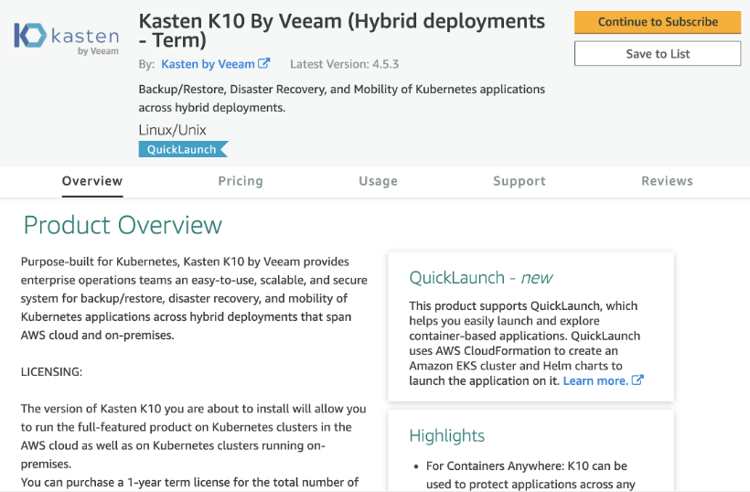This screenshot has width=750, height=492.
Task: Click the QuickLaunch badge tag
Action: click(183, 150)
